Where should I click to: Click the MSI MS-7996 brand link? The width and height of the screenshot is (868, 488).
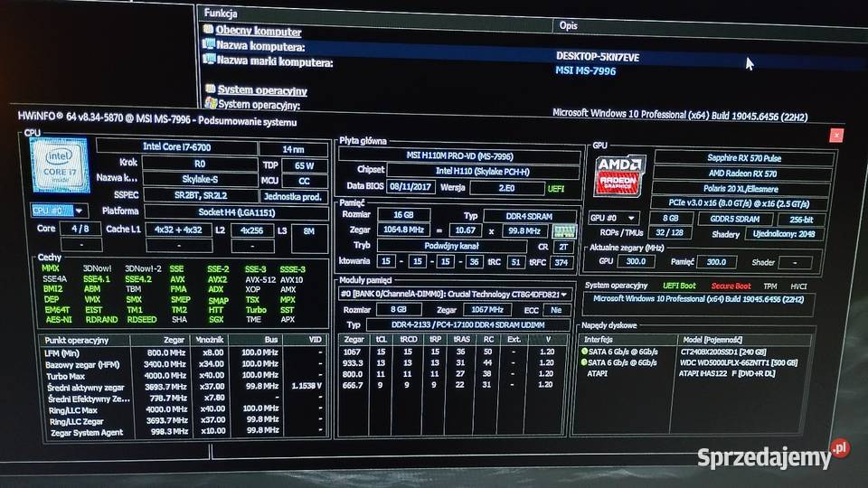tap(586, 70)
